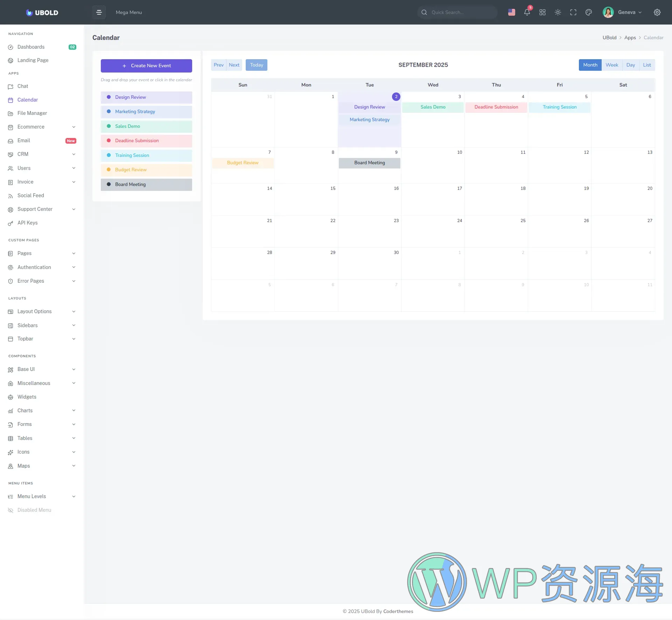Toggle the sidebar with the hamburger icon

coord(99,12)
